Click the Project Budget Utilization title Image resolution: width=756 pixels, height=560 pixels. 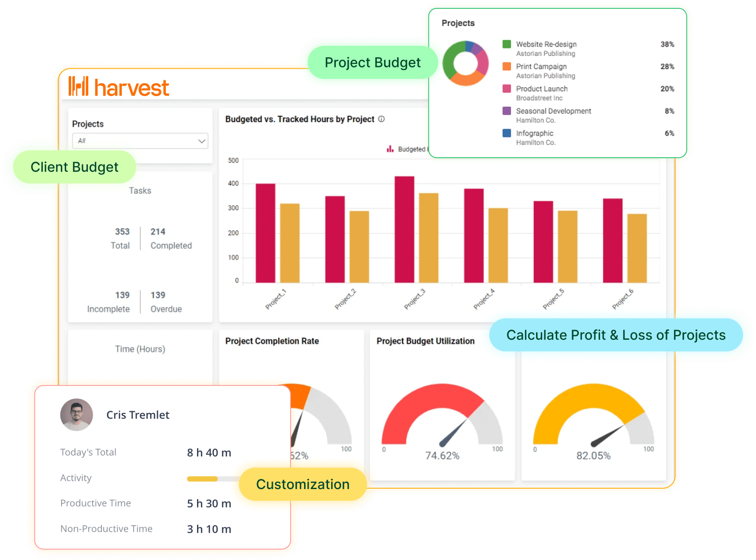pos(425,341)
